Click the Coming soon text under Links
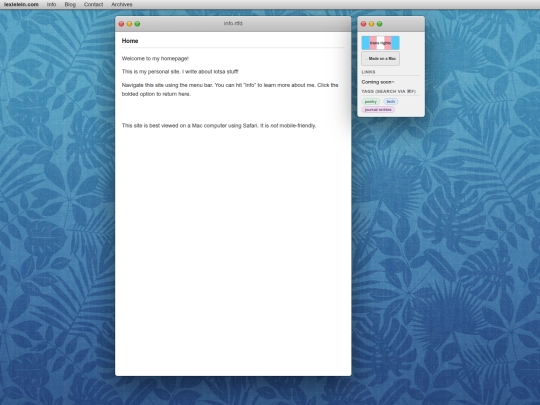Viewport: 540px width, 405px height. click(x=378, y=82)
